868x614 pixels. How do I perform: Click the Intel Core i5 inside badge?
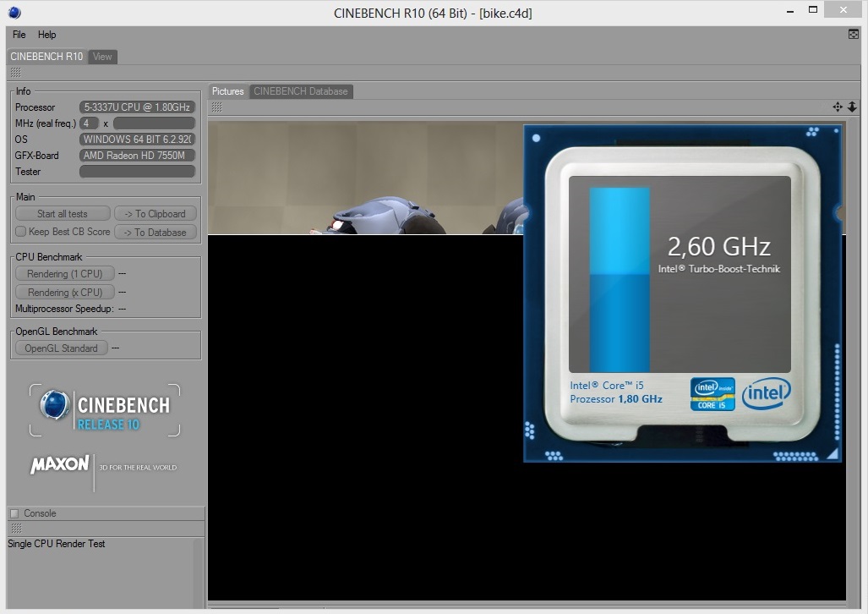point(712,394)
